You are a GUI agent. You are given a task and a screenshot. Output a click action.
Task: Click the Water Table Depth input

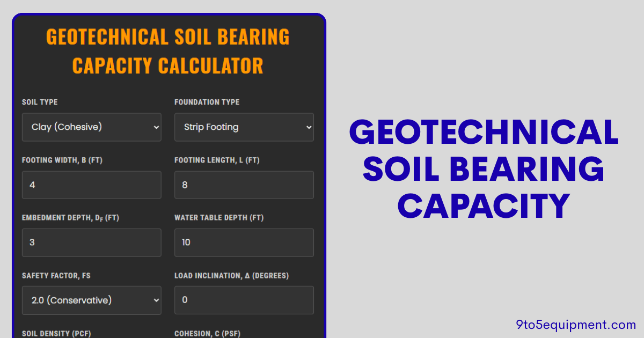click(x=244, y=243)
